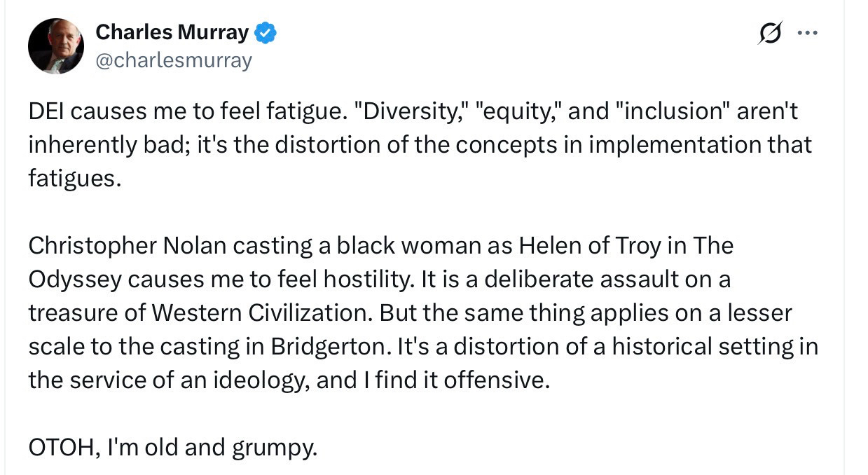Click the blue verified checkmark badge
Viewport: 868px width, 475px height.
click(x=266, y=32)
